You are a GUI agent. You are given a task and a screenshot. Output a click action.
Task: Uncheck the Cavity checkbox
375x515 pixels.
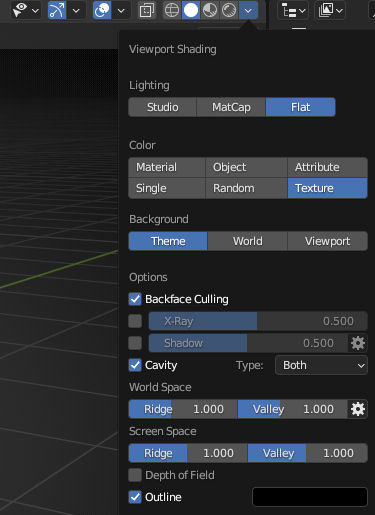[x=135, y=365]
